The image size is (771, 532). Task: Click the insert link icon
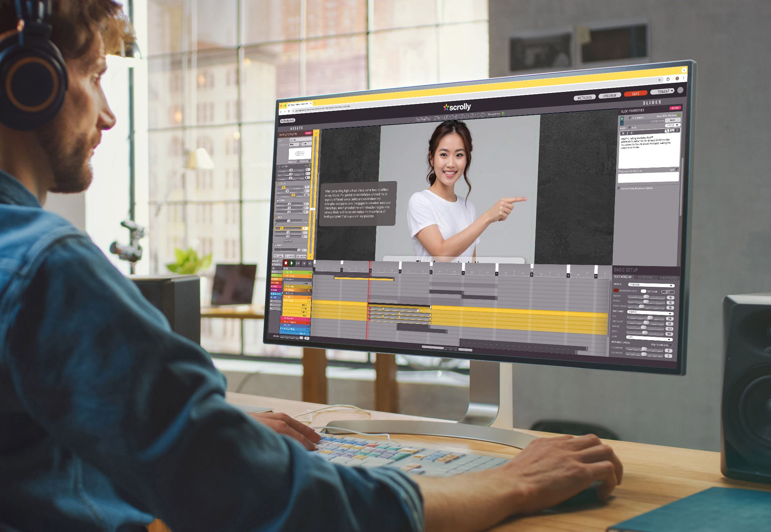667,131
